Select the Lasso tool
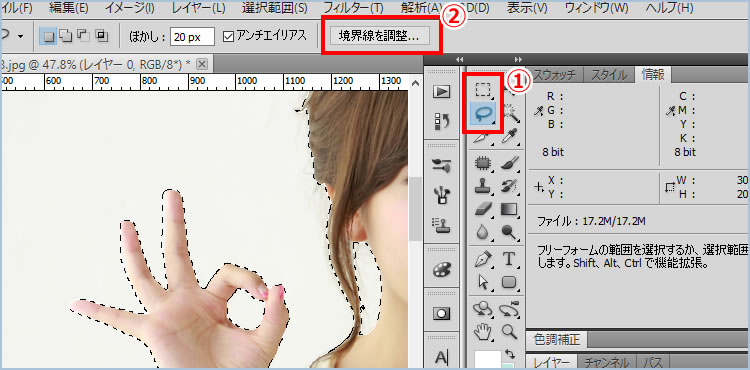The height and width of the screenshot is (370, 750). 484,113
